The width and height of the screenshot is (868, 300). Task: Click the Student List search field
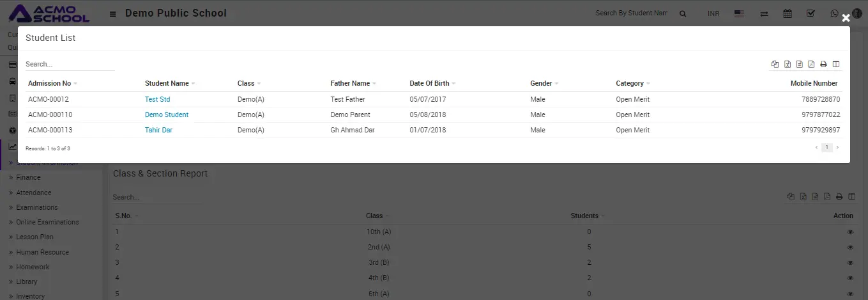[x=70, y=65]
